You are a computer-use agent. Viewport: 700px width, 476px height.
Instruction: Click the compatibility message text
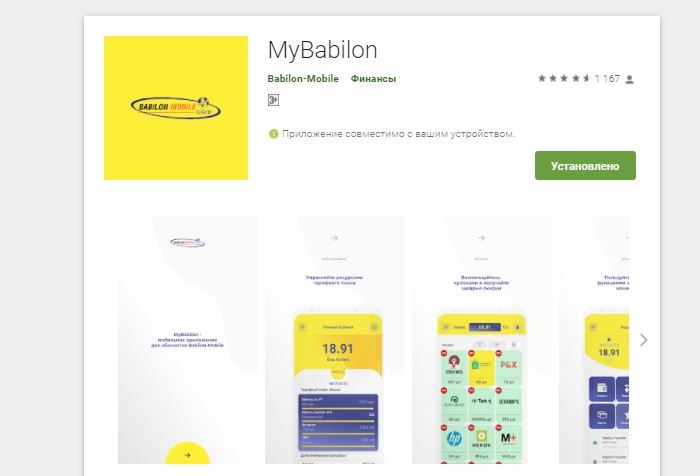[x=398, y=134]
